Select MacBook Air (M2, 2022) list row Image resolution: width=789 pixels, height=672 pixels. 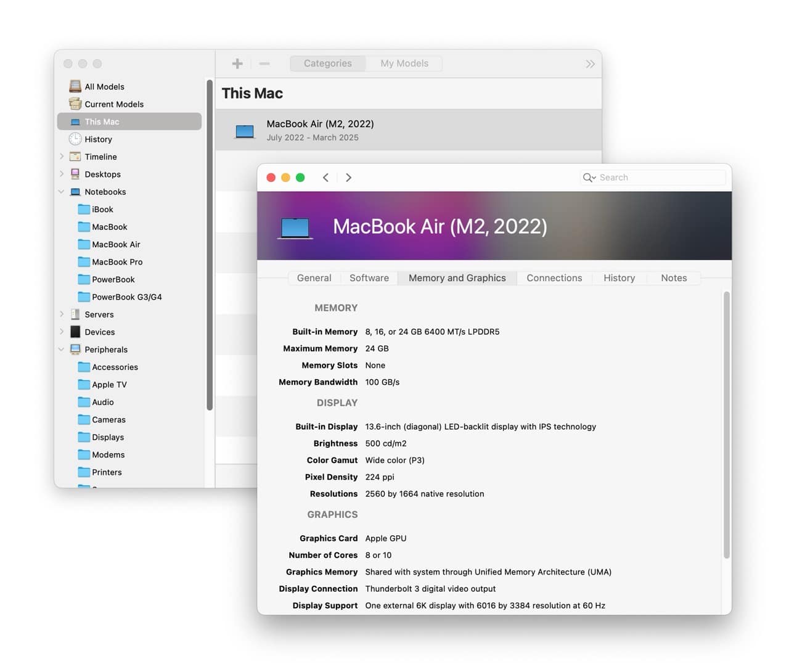coord(408,130)
